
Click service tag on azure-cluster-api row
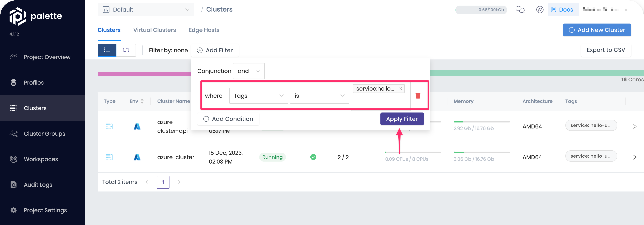coord(591,125)
